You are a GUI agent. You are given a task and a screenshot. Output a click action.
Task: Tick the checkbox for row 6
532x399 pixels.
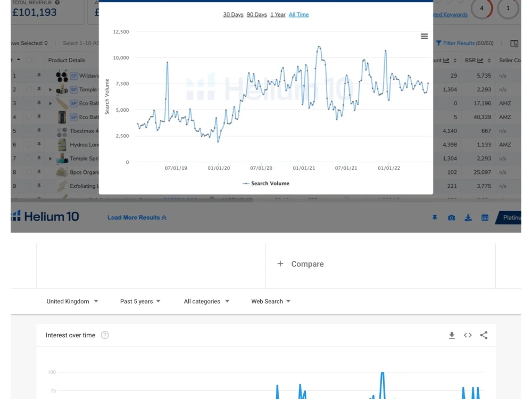(x=29, y=144)
